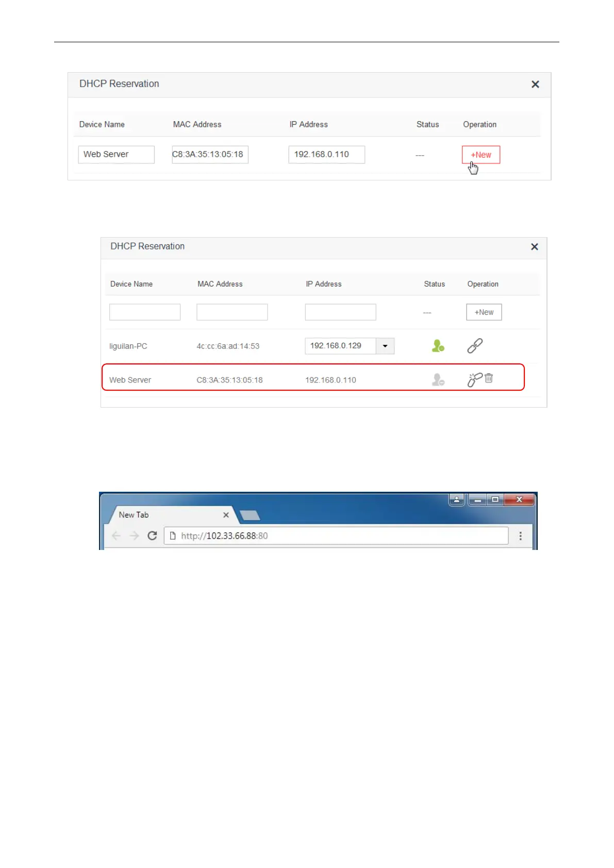Open a new browser tab button
The width and height of the screenshot is (614, 868).
250,515
